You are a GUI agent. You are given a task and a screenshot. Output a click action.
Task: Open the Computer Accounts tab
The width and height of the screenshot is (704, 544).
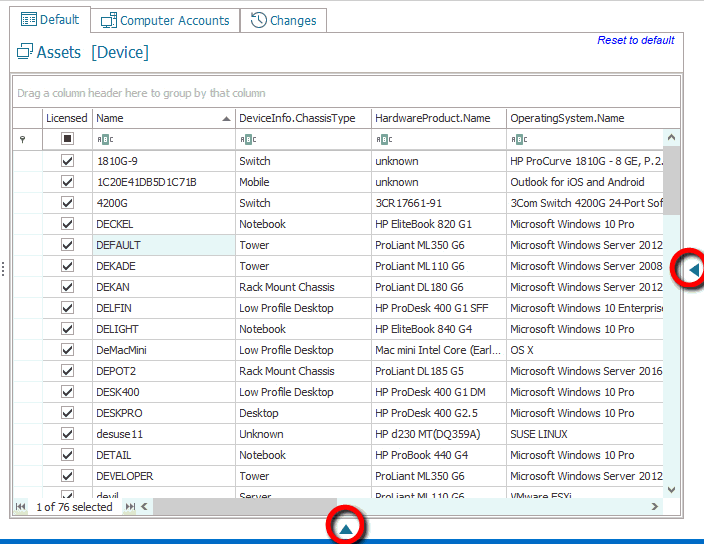click(165, 21)
